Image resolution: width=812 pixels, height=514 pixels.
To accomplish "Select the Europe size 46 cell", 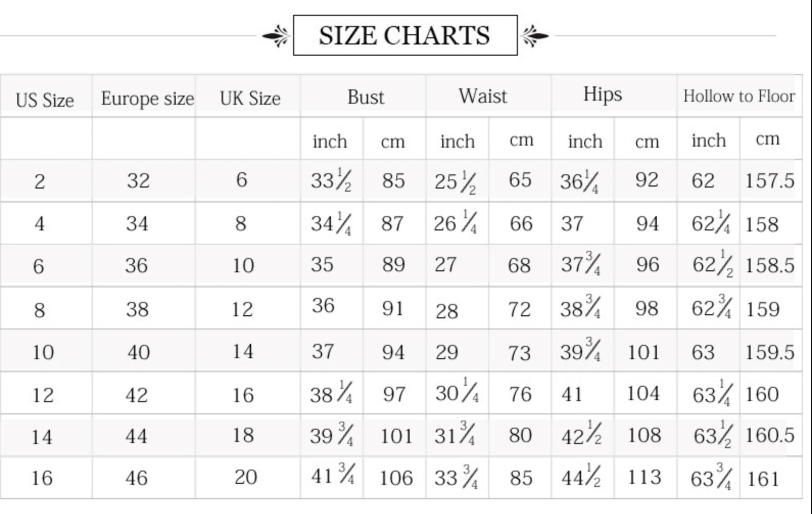I will click(x=136, y=478).
